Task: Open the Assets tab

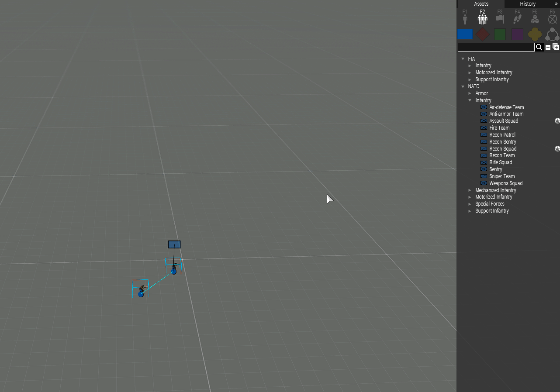Action: (481, 4)
